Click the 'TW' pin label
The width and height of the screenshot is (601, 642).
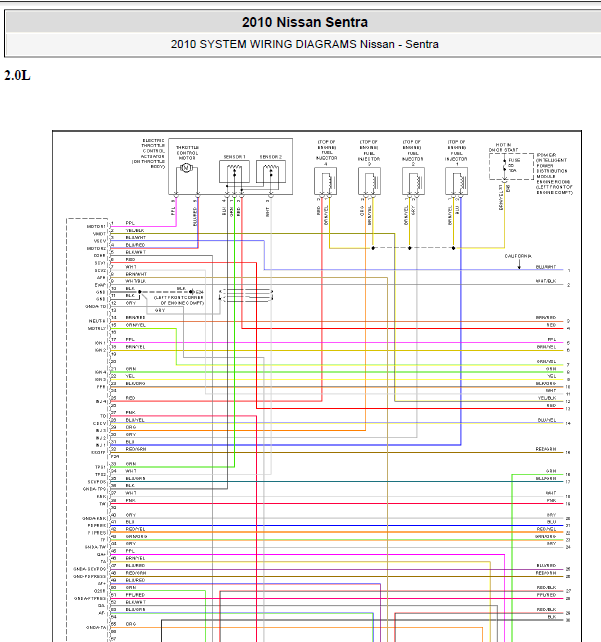click(103, 504)
